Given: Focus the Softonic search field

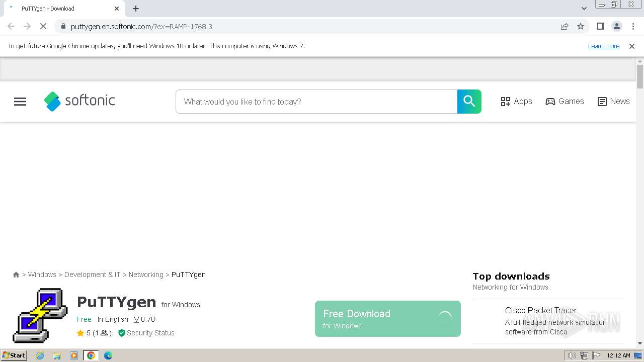Looking at the screenshot, I should pyautogui.click(x=316, y=102).
